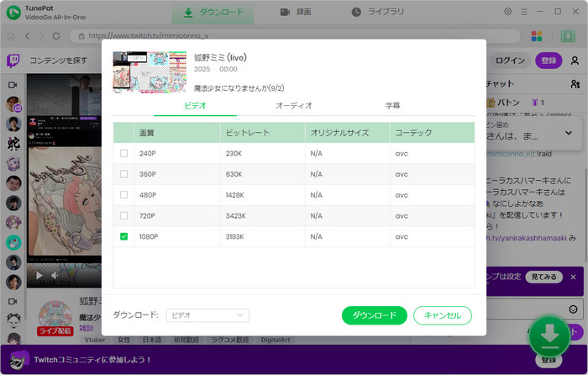Click the 3423K bitrate cell
The width and height of the screenshot is (588, 375).
[x=235, y=216]
